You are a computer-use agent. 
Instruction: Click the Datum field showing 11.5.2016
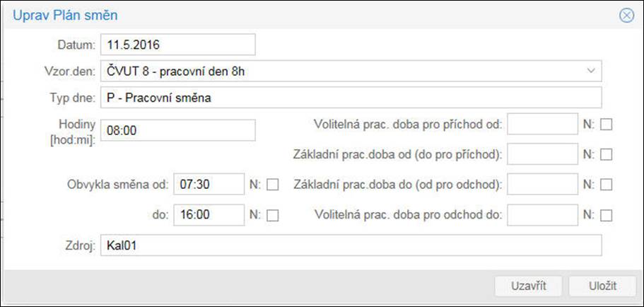pyautogui.click(x=177, y=45)
